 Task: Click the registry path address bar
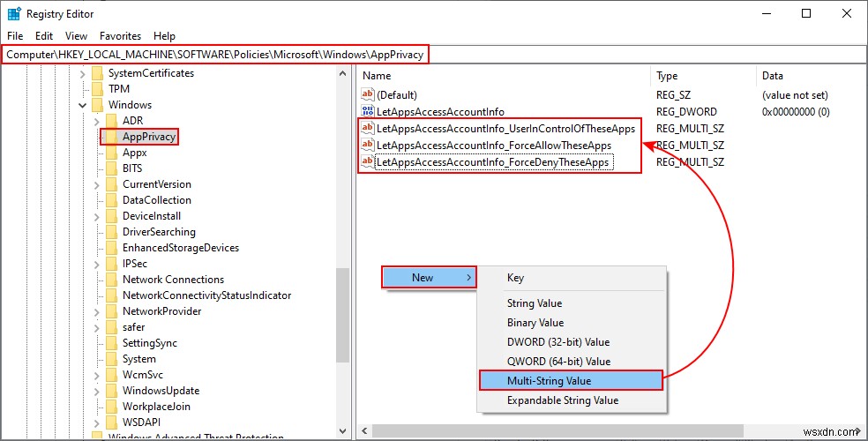coord(433,55)
